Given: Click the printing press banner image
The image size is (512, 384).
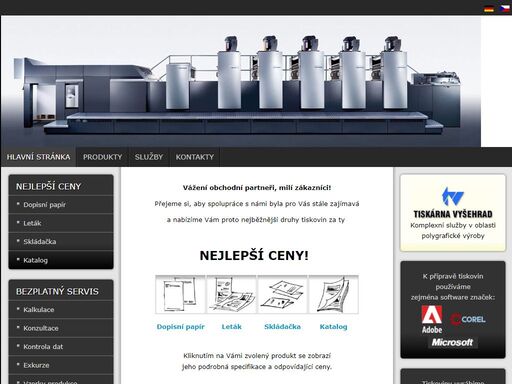Looking at the screenshot, I should pyautogui.click(x=241, y=81).
